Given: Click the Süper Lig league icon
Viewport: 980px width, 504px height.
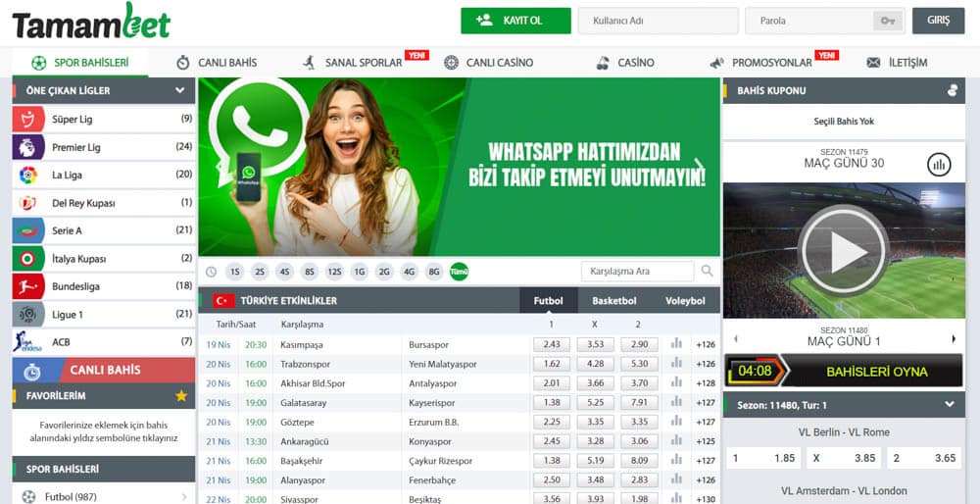Looking at the screenshot, I should coord(28,119).
